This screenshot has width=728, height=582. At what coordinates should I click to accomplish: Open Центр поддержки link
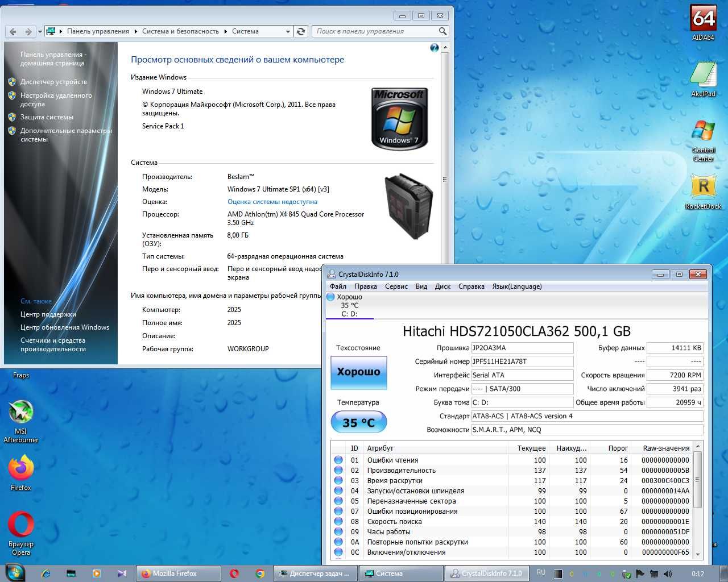pos(48,314)
